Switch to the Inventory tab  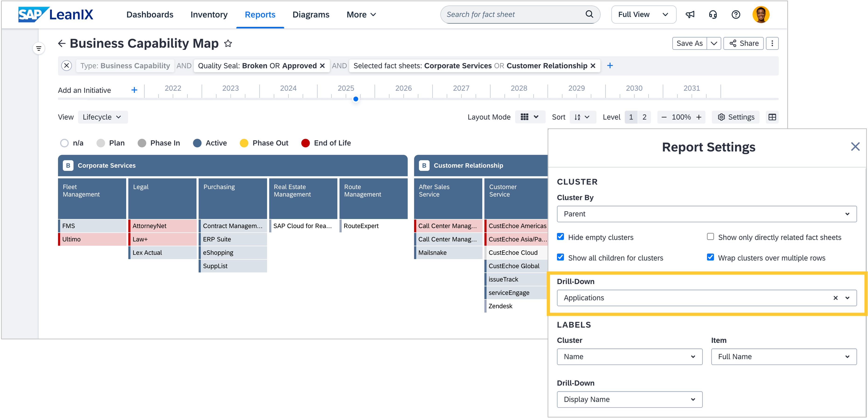tap(209, 14)
